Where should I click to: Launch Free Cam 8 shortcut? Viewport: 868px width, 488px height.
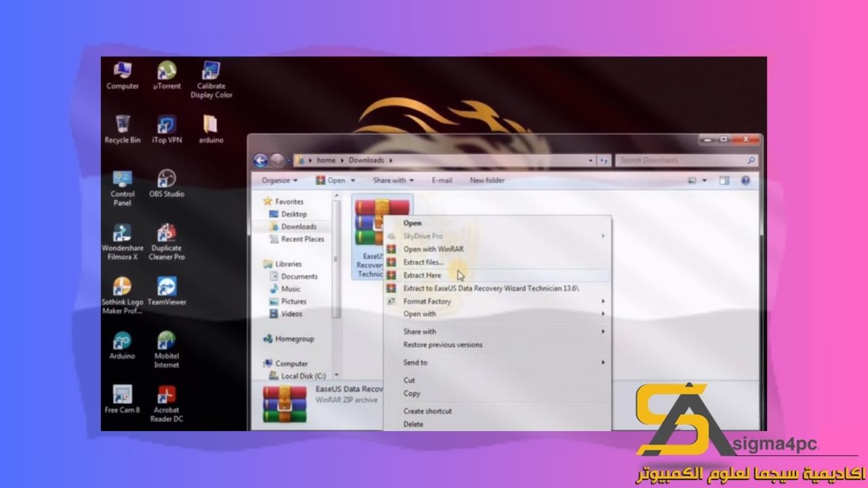(123, 399)
